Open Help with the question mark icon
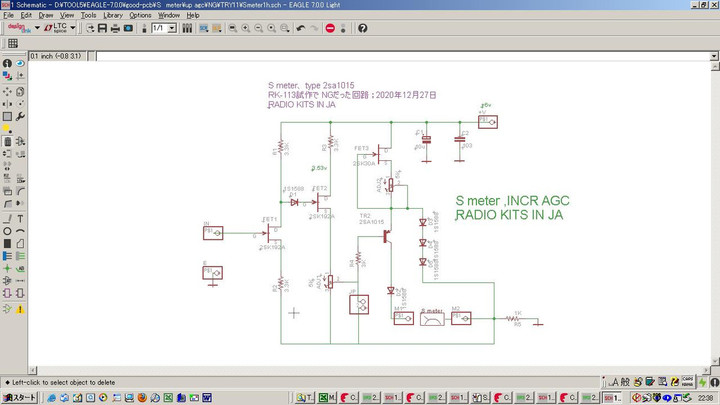Image resolution: width=720 pixels, height=405 pixels. (363, 28)
